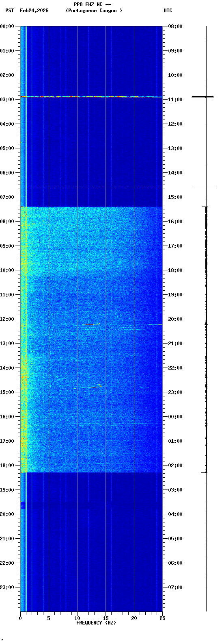Click the red broadband event band near 03:00 PST

tap(91, 97)
